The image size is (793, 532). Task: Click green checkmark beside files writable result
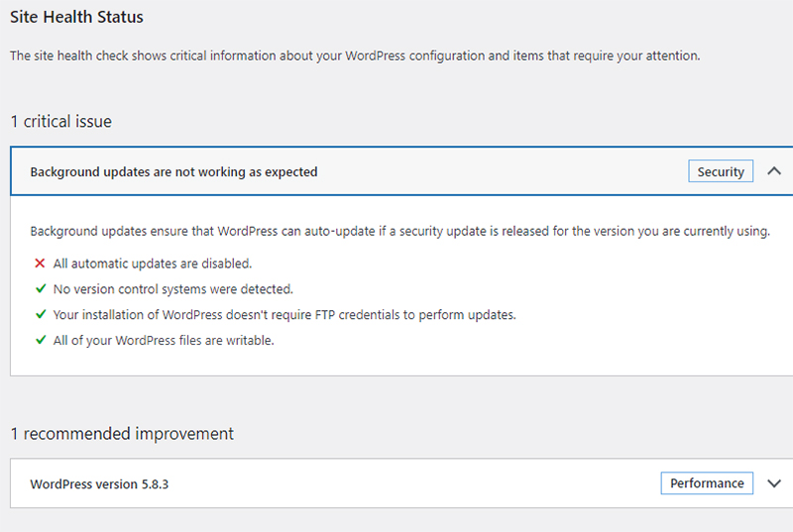[x=40, y=340]
